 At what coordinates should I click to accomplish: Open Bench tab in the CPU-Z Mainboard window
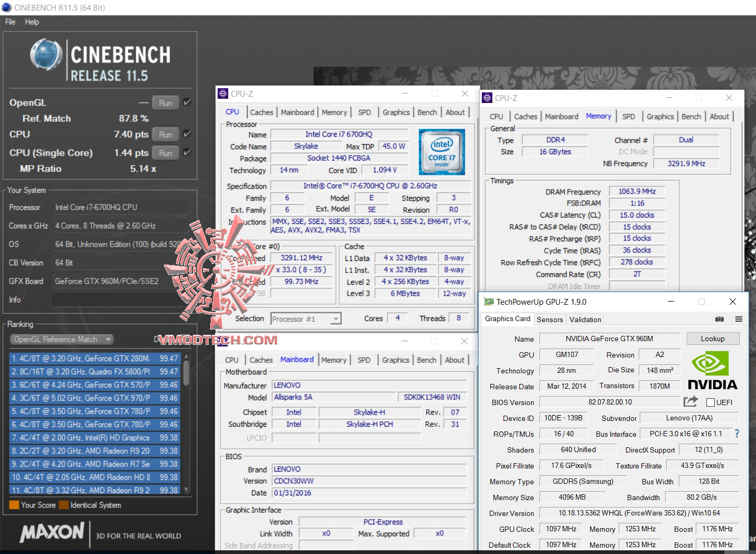pyautogui.click(x=427, y=360)
